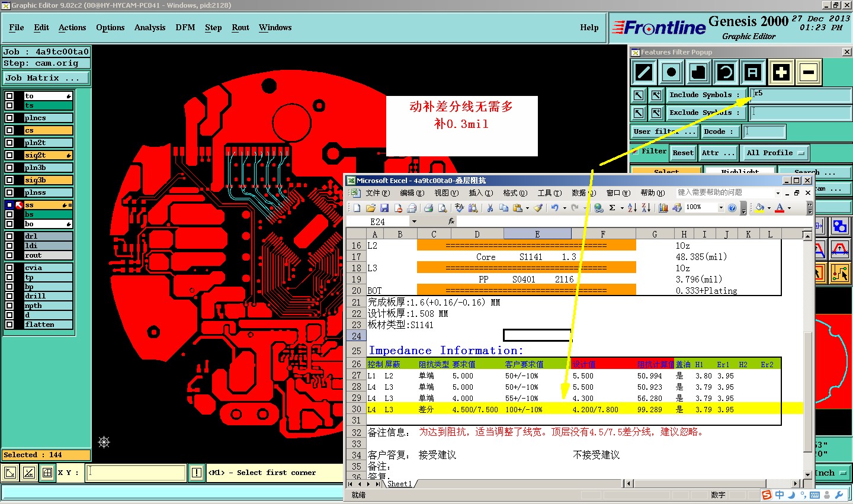Toggle the display checkbox for layer drill

(9, 296)
